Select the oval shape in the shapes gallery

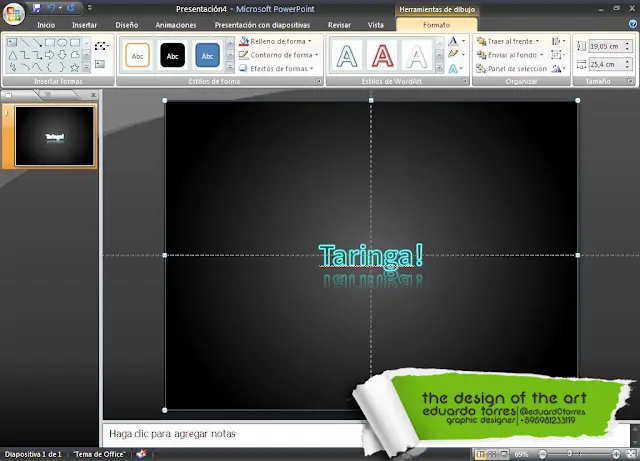(62, 42)
